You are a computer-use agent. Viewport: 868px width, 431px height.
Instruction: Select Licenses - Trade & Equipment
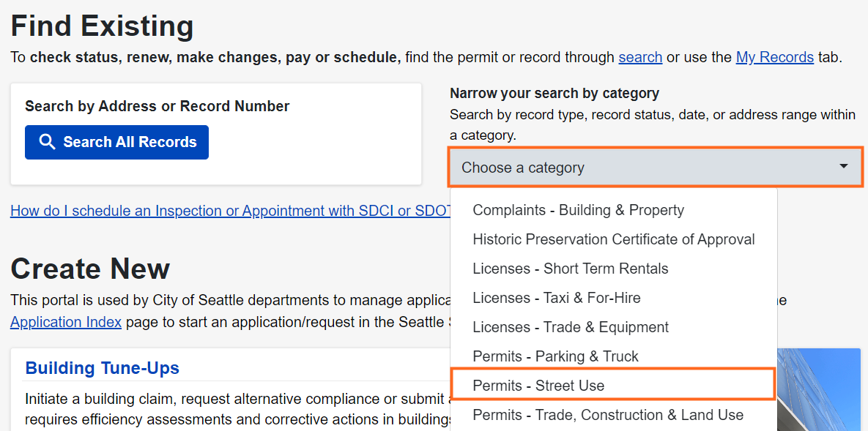[571, 327]
